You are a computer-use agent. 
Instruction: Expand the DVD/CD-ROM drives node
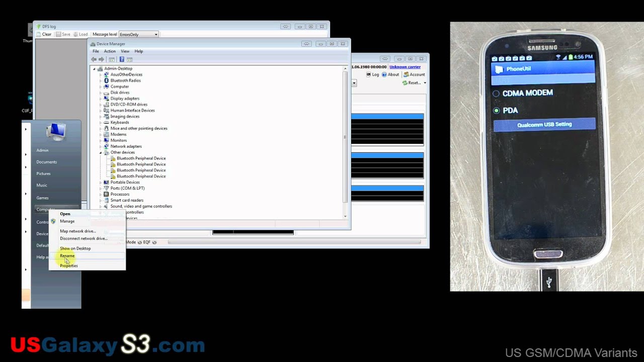pos(100,105)
